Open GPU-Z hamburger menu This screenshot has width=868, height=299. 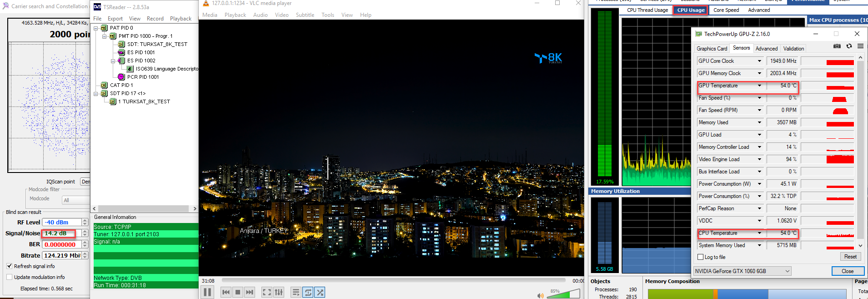tap(860, 46)
